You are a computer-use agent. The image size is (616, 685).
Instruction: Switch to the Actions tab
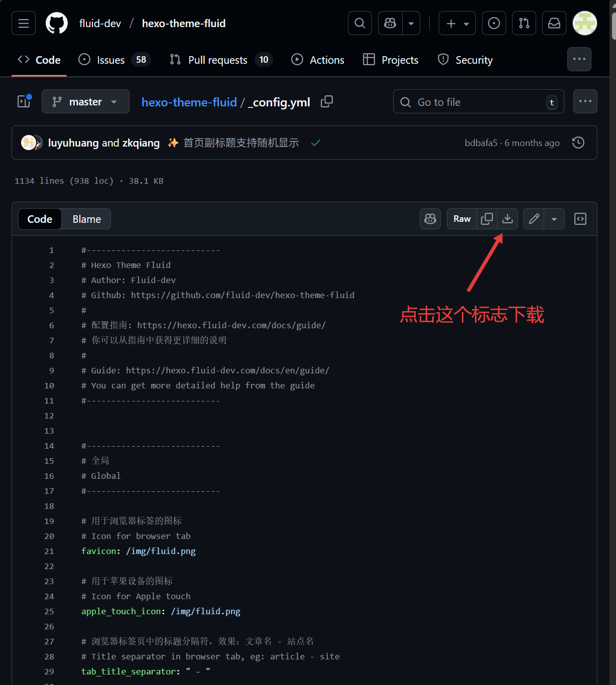coord(318,60)
